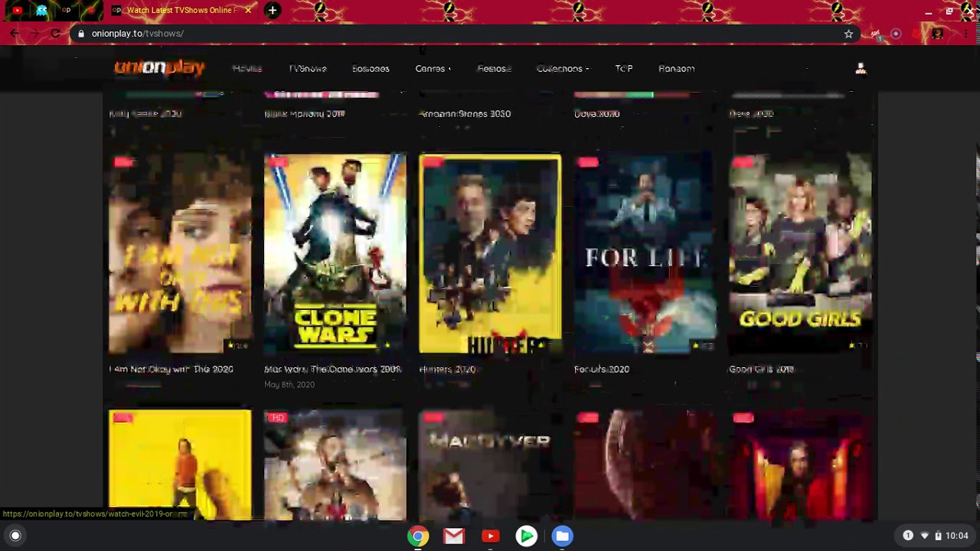Open the pinned YouTube browser tab
Screen dimensions: 980x551
coord(17,11)
